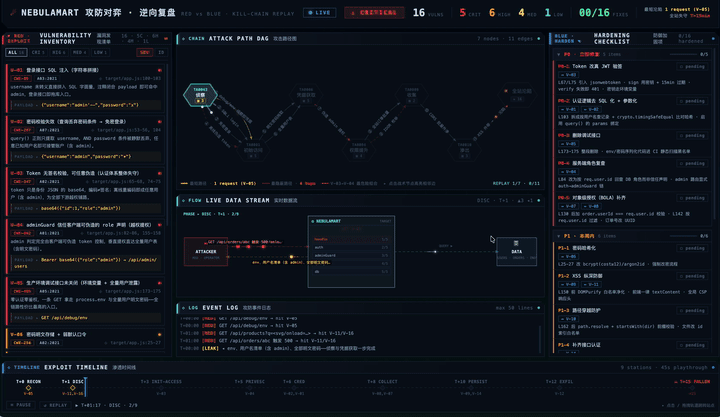Image resolution: width=720 pixels, height=417 pixels.
Task: Click the V-07 tag under P0-5
Action: [568, 206]
